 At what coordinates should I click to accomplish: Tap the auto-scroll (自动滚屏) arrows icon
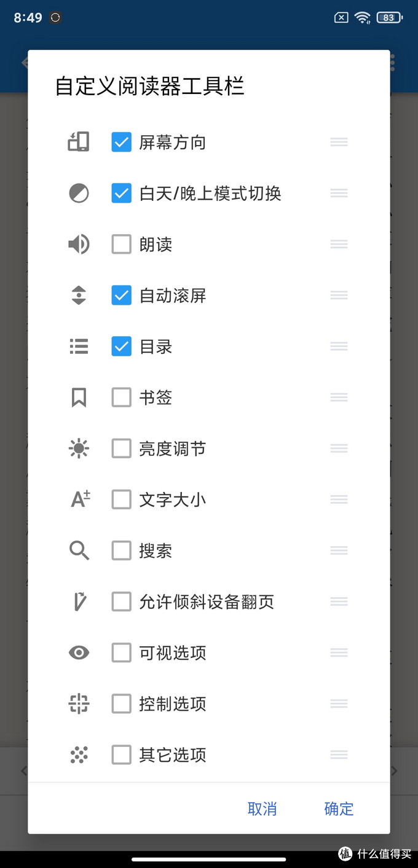tap(79, 295)
